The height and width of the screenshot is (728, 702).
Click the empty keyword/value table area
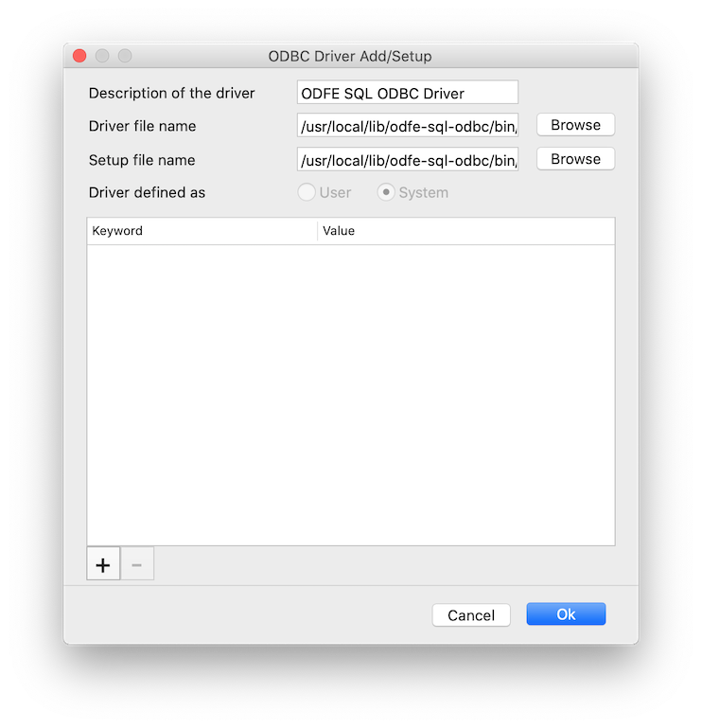[x=351, y=395]
